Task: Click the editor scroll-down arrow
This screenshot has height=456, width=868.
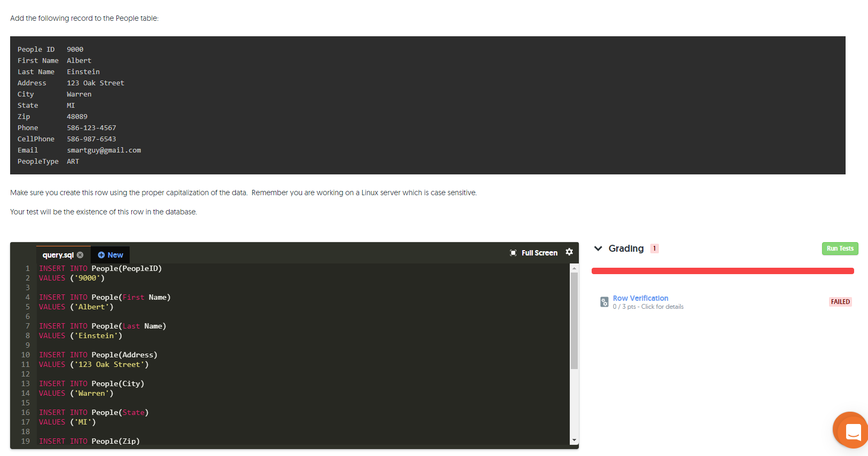Action: pyautogui.click(x=574, y=440)
